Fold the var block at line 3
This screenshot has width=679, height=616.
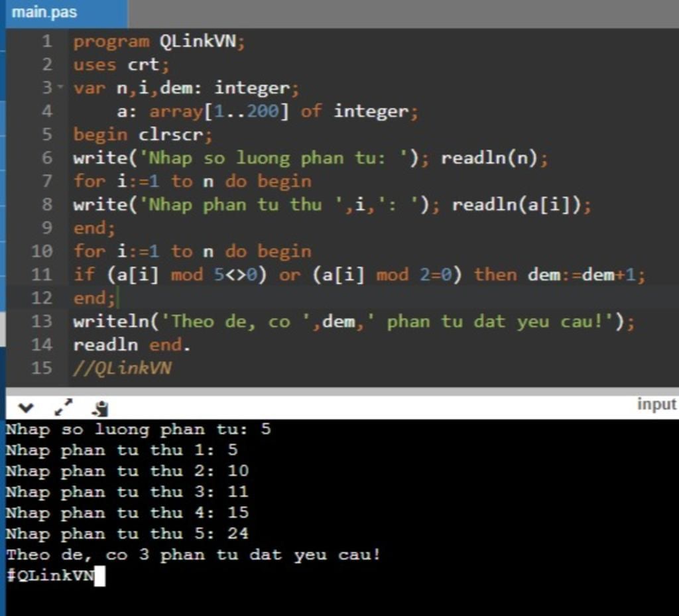pos(60,87)
